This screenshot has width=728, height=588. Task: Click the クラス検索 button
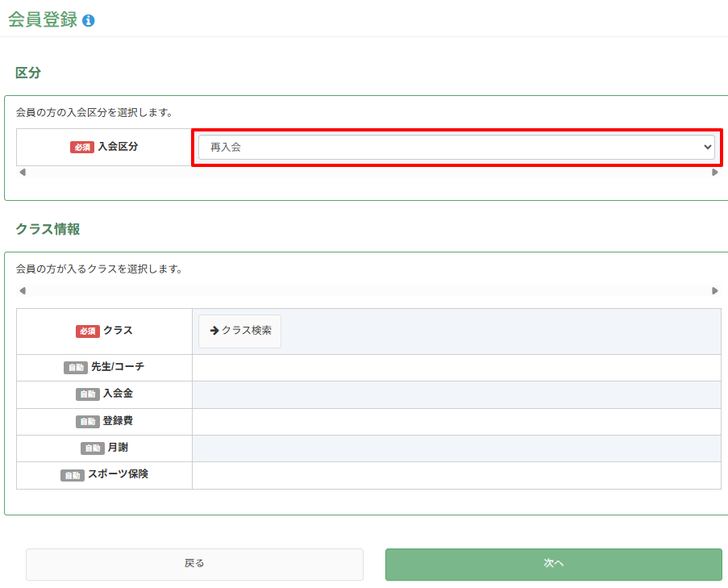point(239,332)
